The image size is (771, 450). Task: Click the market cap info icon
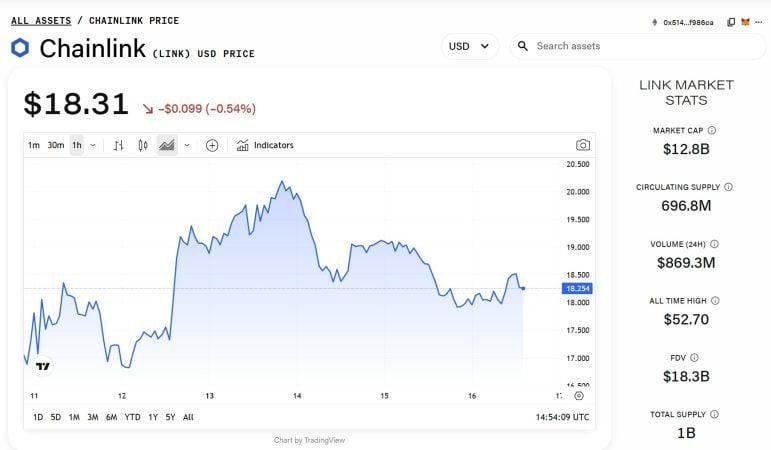coord(712,130)
